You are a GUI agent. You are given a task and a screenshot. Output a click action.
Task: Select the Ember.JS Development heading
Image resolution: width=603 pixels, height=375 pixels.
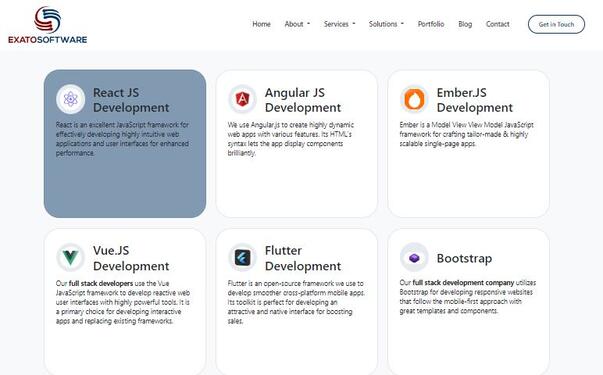pos(475,100)
